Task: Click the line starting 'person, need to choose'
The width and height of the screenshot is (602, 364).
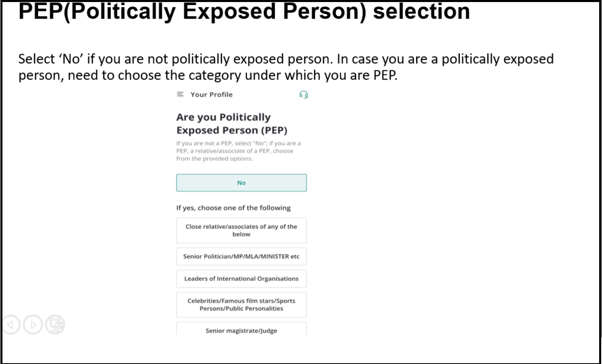Action: (x=208, y=75)
